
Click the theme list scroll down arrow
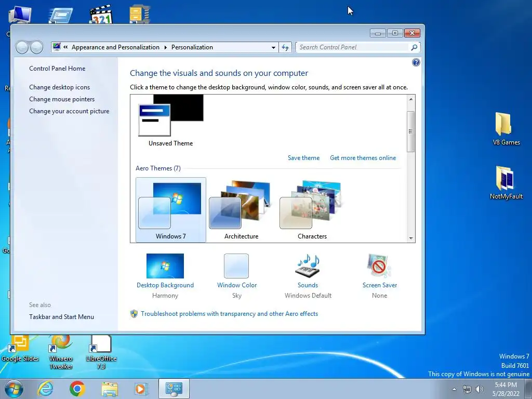click(x=410, y=238)
